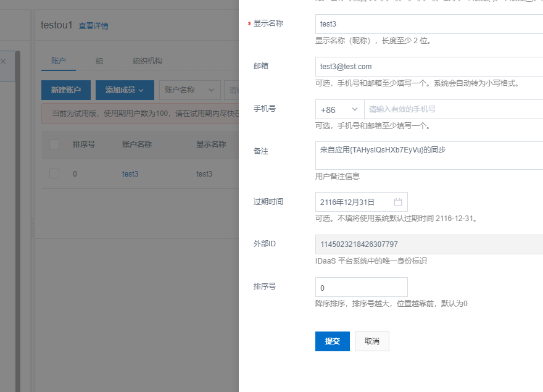Screen dimensions: 543x392
Task: Open the 添加成员 dropdown menu
Action: click(124, 90)
